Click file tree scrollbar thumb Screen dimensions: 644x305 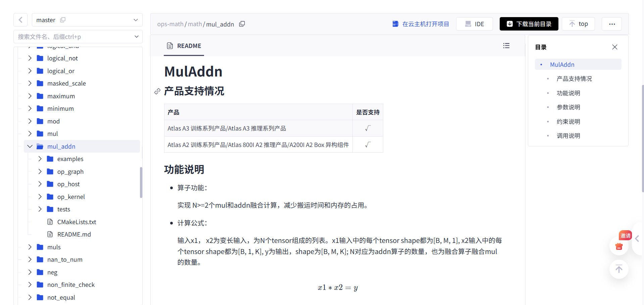[x=141, y=183]
